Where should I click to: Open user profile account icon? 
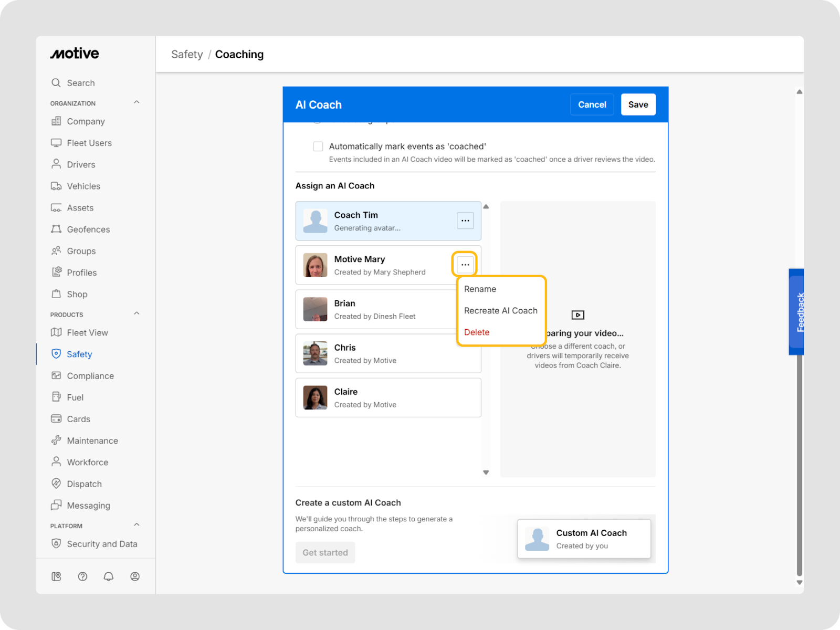pos(135,576)
